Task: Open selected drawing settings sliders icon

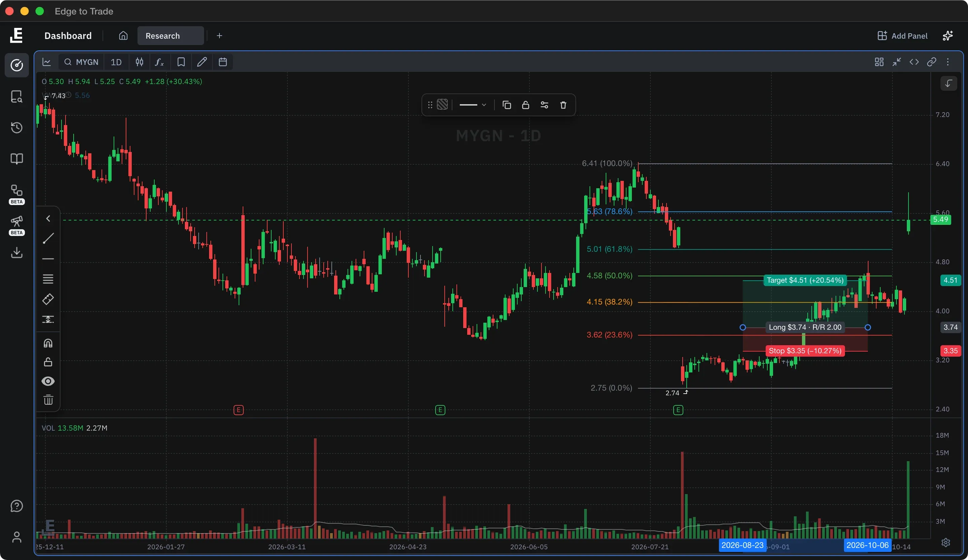Action: 544,105
